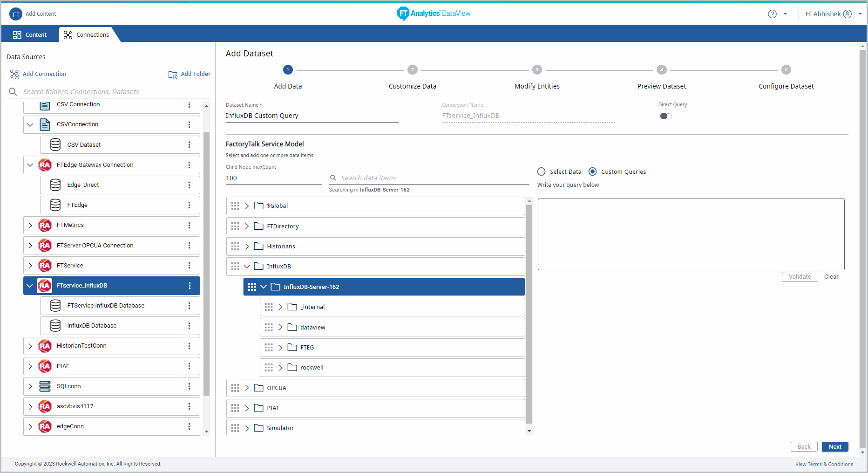Open three-dot menu for CSV Dataset

point(189,145)
